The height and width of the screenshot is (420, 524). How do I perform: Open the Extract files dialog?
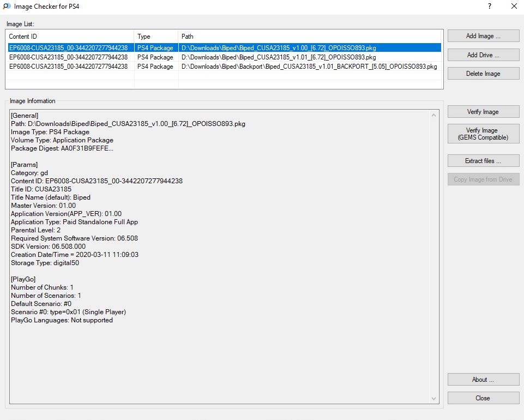click(483, 161)
